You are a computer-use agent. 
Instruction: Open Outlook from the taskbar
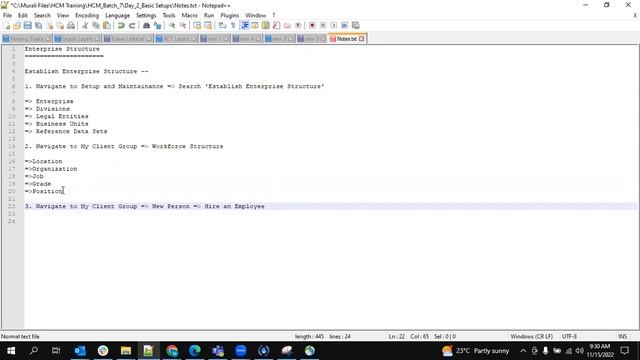80,351
